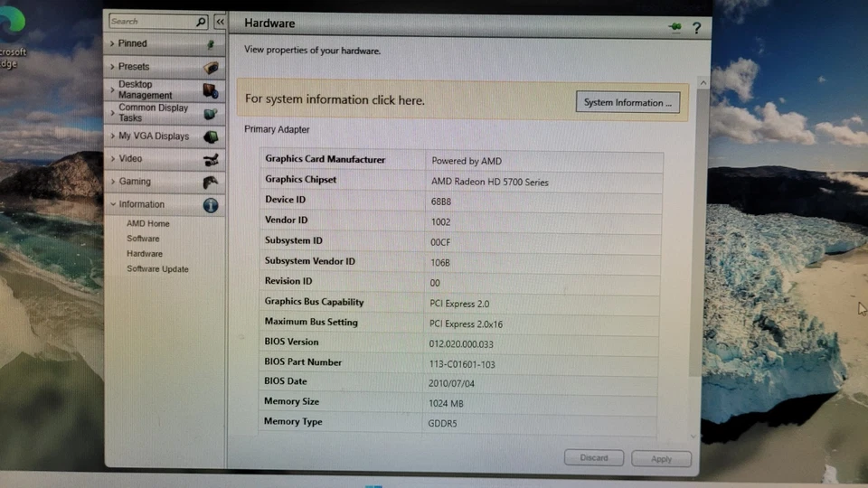Select BIOS Part Number 113-C01601-103
Viewport: 868px width, 488px height.
coord(462,364)
